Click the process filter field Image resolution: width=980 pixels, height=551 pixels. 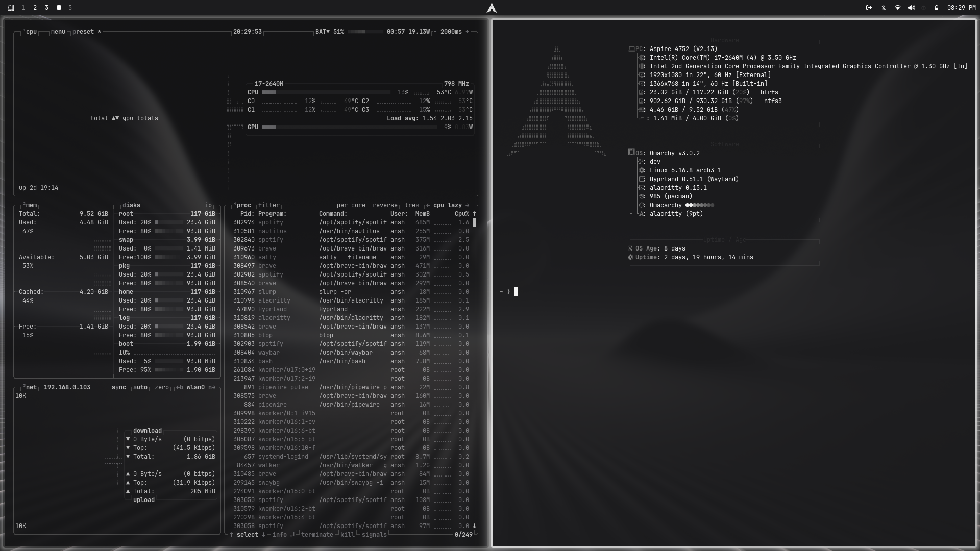click(269, 205)
